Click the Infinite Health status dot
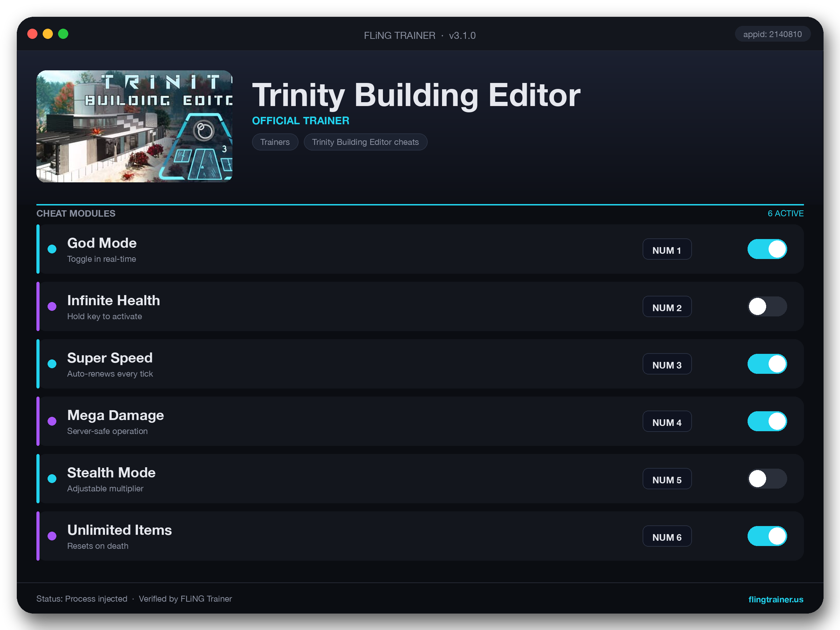Viewport: 840px width, 630px height. click(x=52, y=307)
